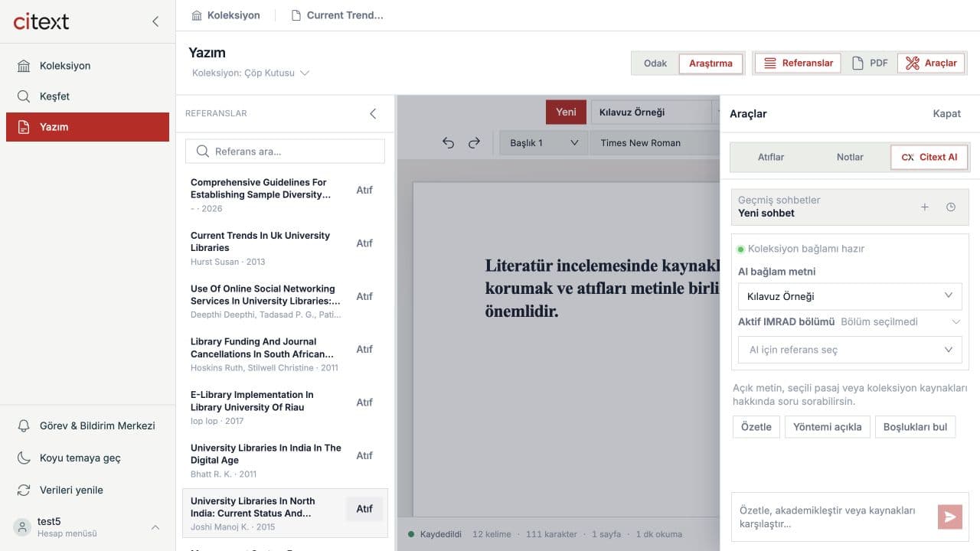Viewport: 980px width, 551px height.
Task: Click the redo arrow icon
Action: coord(474,143)
